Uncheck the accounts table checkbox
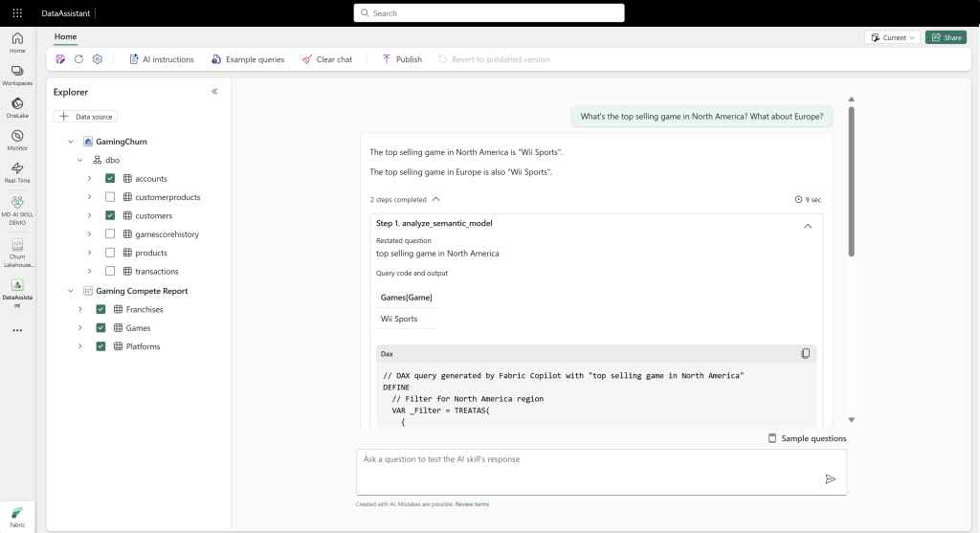 pos(110,178)
